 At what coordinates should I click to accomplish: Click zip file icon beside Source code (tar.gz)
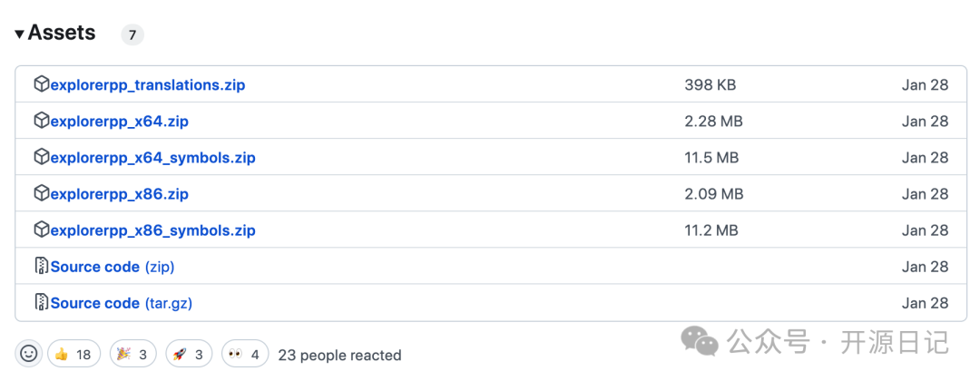coord(41,303)
